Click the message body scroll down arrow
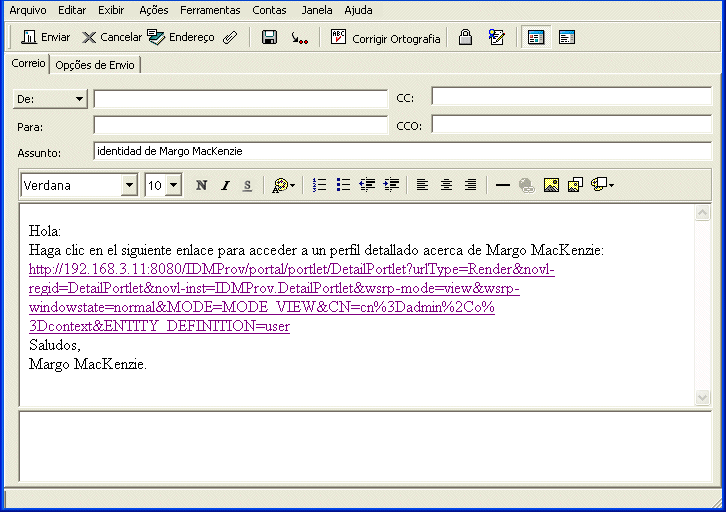The image size is (726, 512). tap(702, 397)
